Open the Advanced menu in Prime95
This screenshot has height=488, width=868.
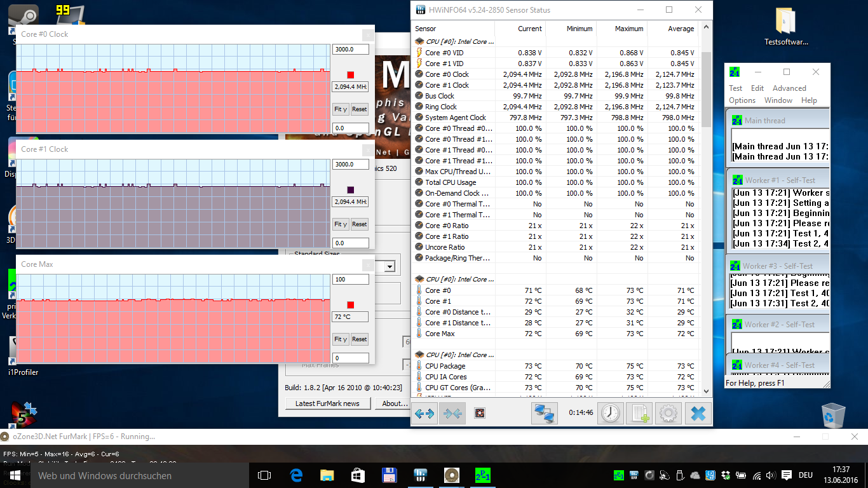[x=789, y=88]
